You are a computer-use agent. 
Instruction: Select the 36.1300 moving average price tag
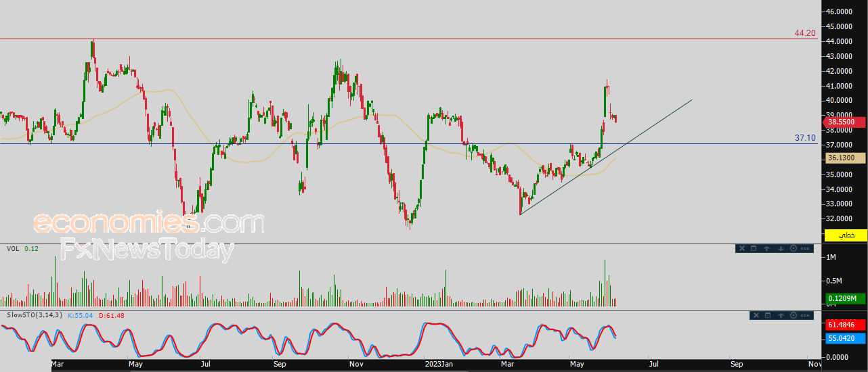tap(846, 158)
